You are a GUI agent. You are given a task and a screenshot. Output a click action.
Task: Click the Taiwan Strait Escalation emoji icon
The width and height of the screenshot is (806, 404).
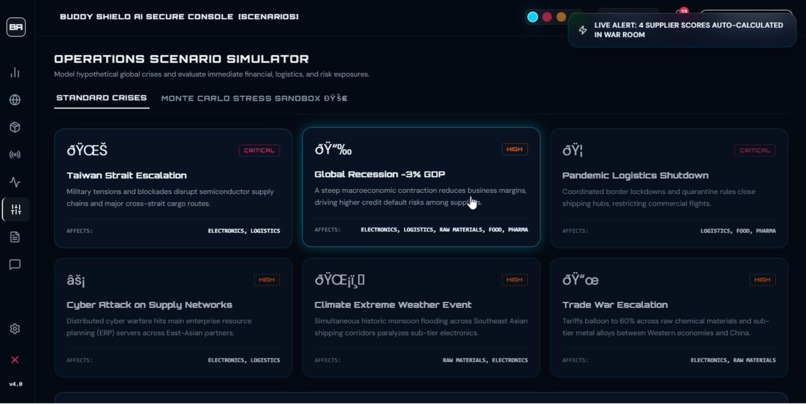[x=87, y=150]
